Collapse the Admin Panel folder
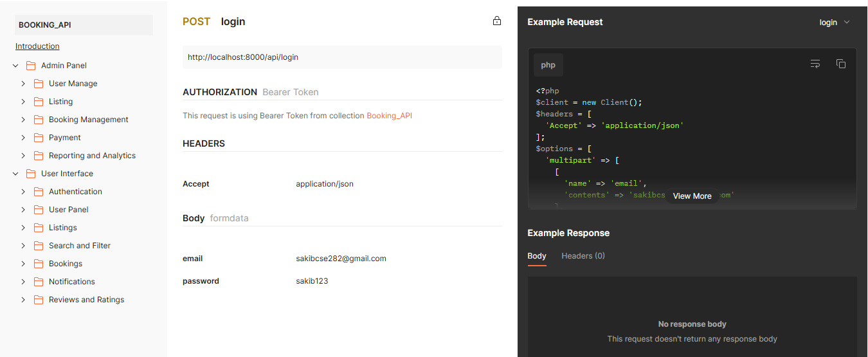Image resolution: width=868 pixels, height=357 pixels. pyautogui.click(x=15, y=66)
